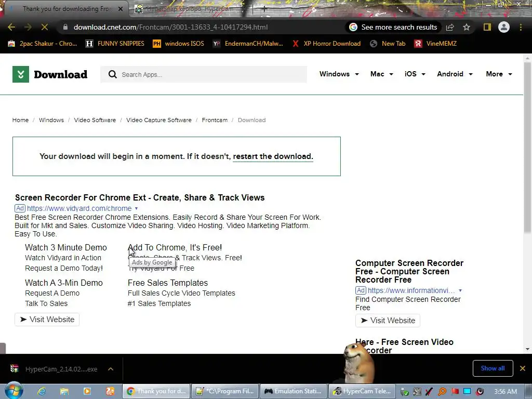This screenshot has width=532, height=399.
Task: Go to Frontcam breadcrumb
Action: 215,120
